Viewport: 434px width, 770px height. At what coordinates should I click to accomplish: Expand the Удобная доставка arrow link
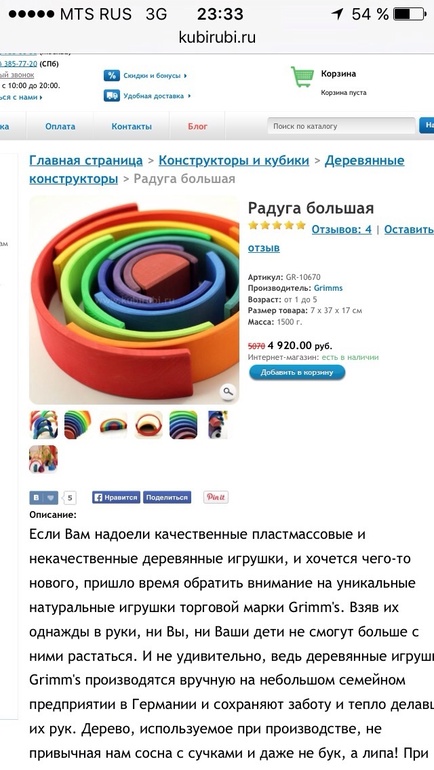[157, 96]
